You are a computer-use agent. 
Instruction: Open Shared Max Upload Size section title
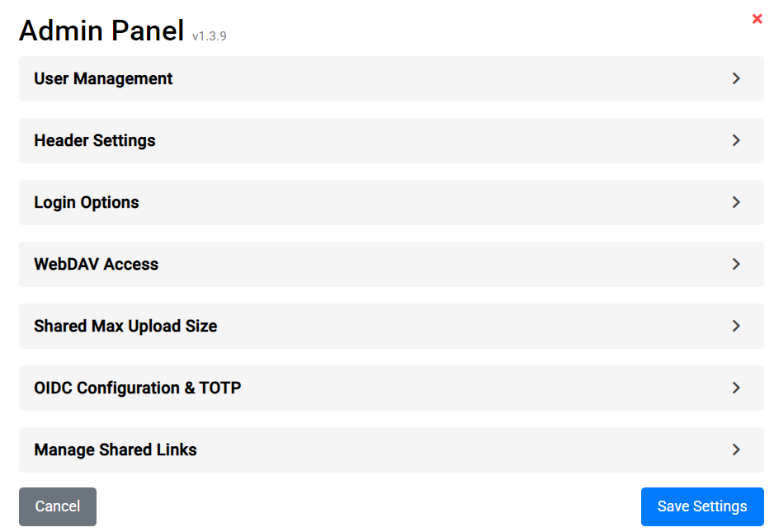click(125, 327)
